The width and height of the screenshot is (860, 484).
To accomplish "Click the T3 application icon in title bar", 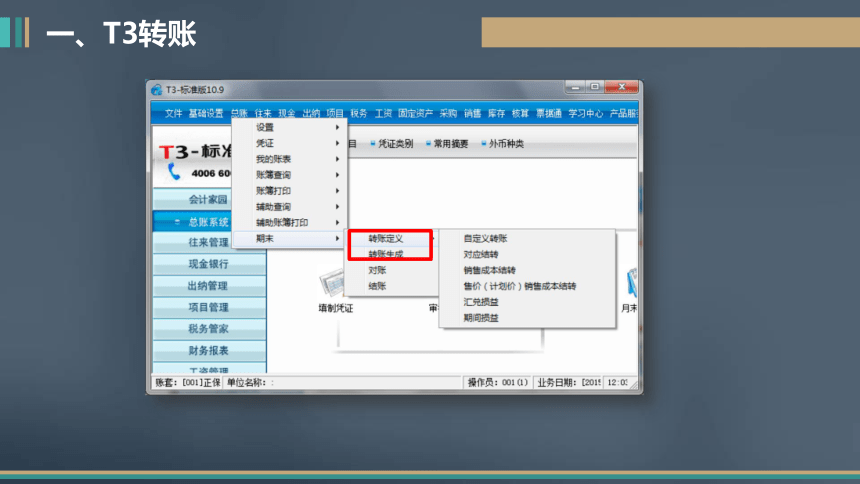I will [x=157, y=89].
